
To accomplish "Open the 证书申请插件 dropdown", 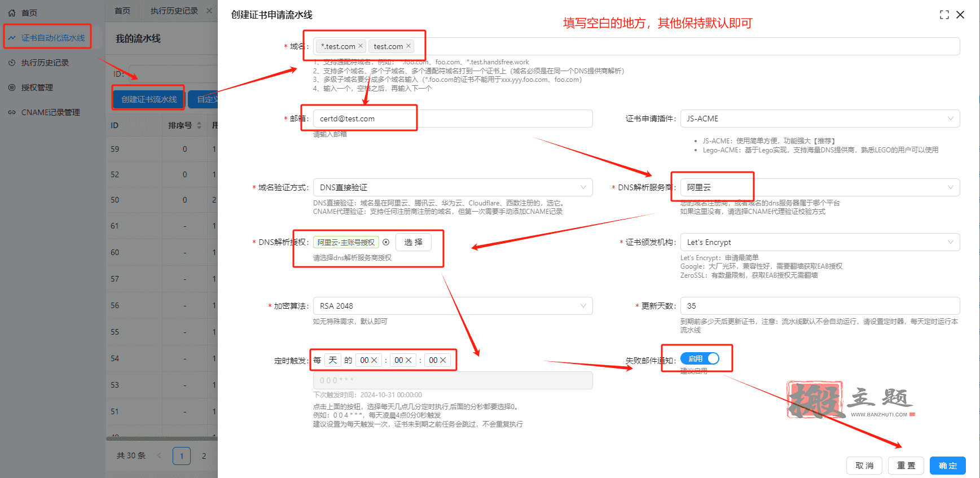I will tap(820, 119).
